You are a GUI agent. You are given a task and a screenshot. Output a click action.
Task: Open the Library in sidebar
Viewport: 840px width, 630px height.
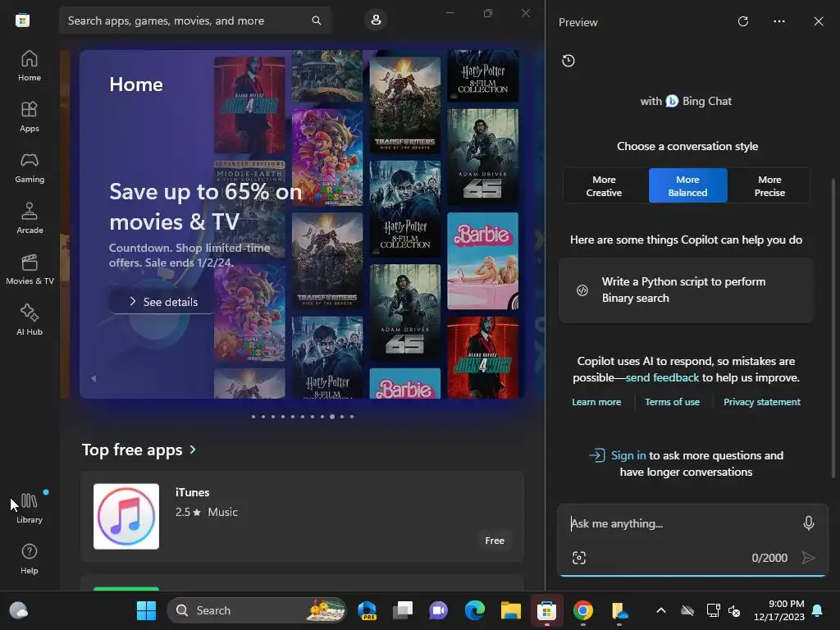point(30,508)
